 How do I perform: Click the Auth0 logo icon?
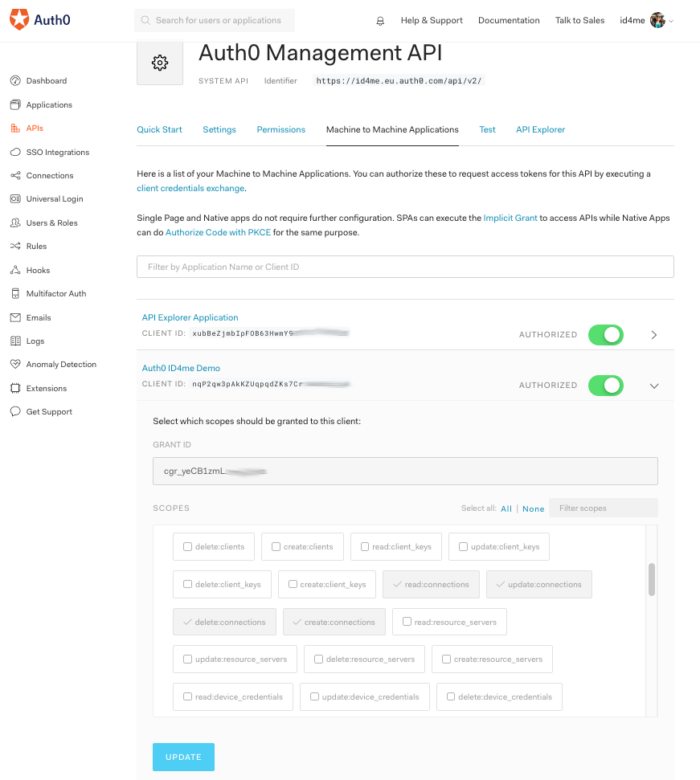(19, 20)
